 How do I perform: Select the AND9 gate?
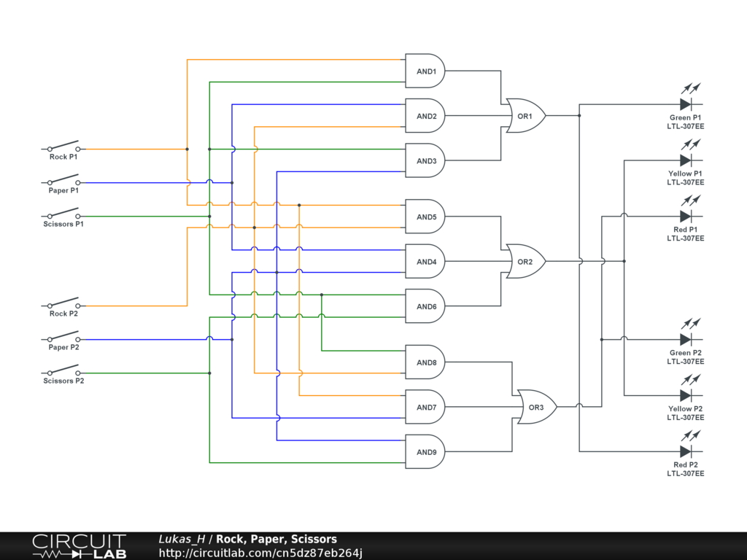coord(425,452)
